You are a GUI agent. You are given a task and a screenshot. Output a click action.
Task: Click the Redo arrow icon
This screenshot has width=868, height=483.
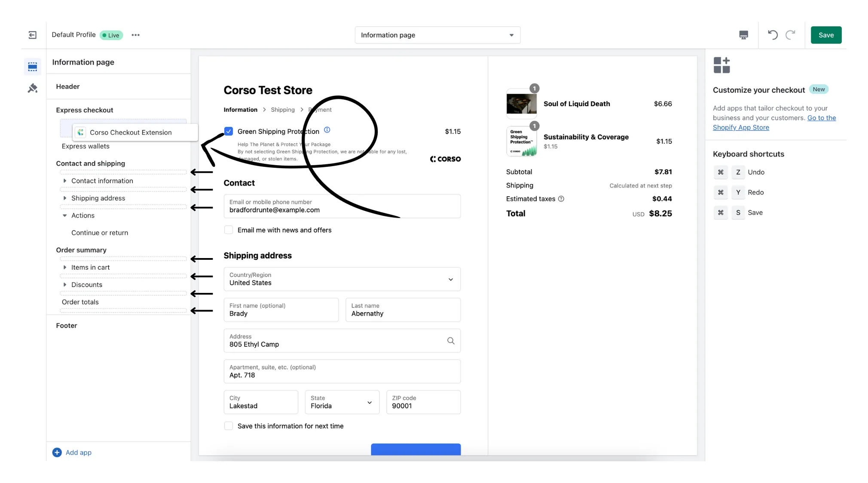[x=791, y=35]
